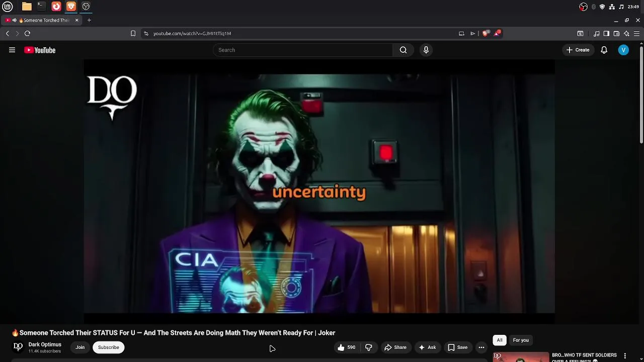The width and height of the screenshot is (644, 362).
Task: Open menu for 'BRO...WHO TF SENT SOLDIERS' video
Action: point(625,356)
